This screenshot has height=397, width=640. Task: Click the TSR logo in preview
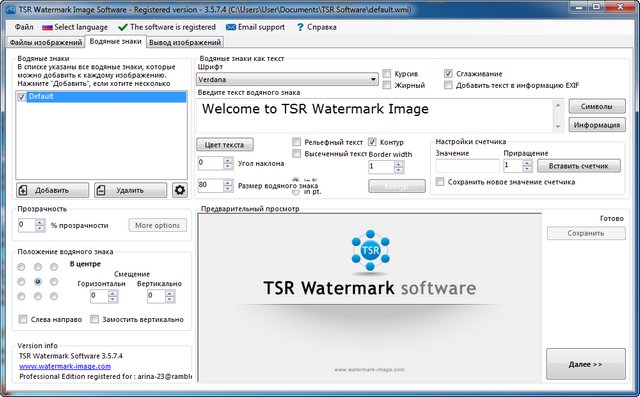(370, 250)
